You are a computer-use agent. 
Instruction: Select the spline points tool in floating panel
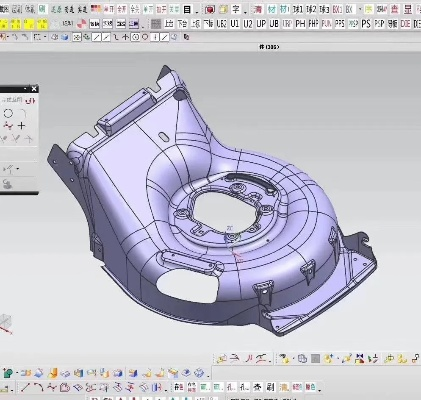[x=8, y=126]
